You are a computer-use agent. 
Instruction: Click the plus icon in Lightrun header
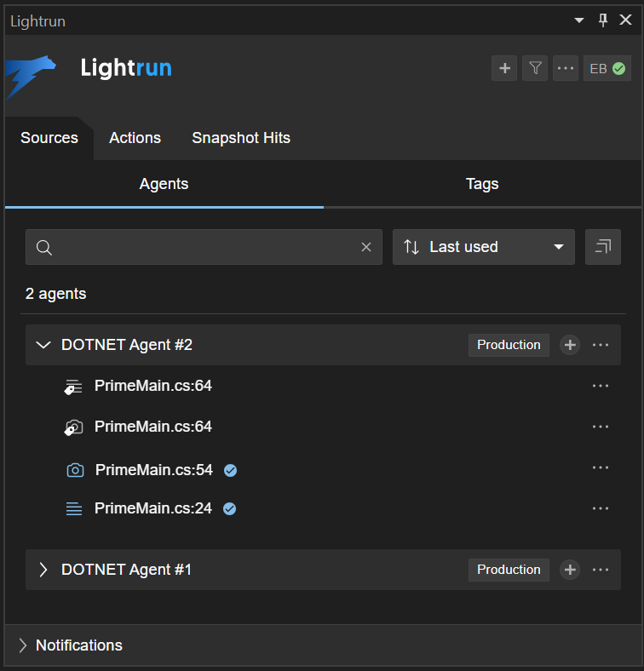pyautogui.click(x=504, y=68)
